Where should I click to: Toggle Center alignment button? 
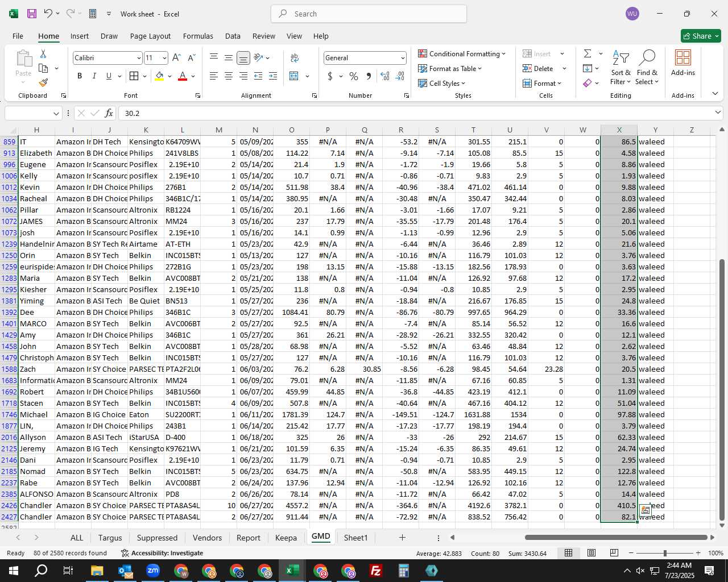coord(229,76)
